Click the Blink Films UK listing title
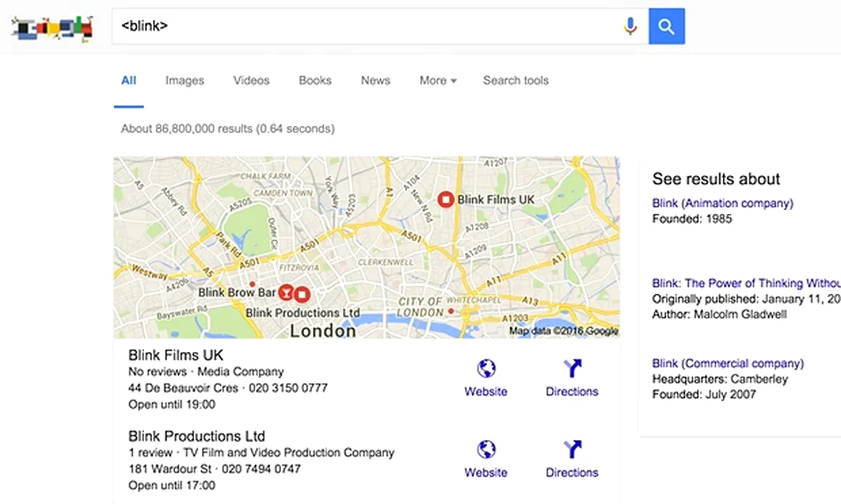841x504 pixels. pyautogui.click(x=176, y=355)
